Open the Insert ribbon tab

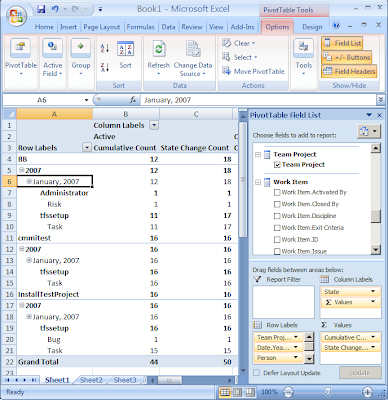(x=68, y=27)
